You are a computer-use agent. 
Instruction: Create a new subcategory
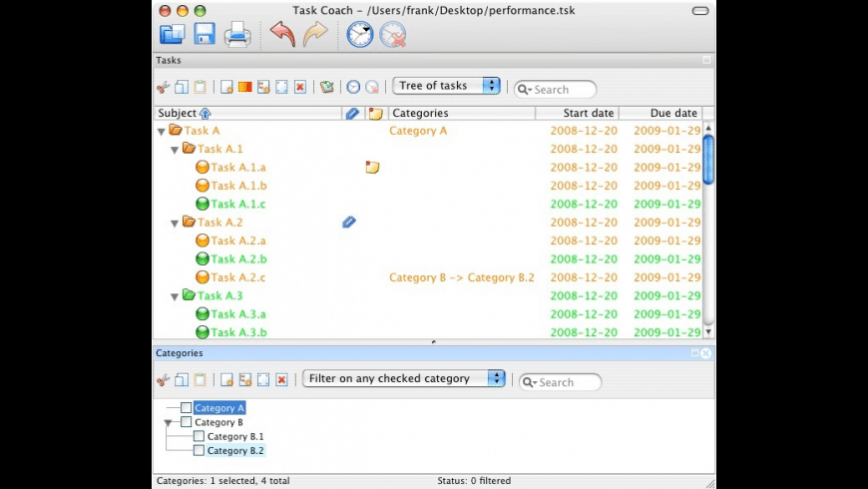coord(244,380)
